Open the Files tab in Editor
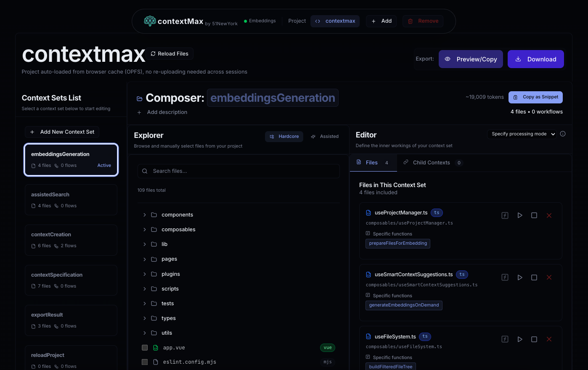Screen dimensions: 588x370 pyautogui.click(x=373, y=163)
